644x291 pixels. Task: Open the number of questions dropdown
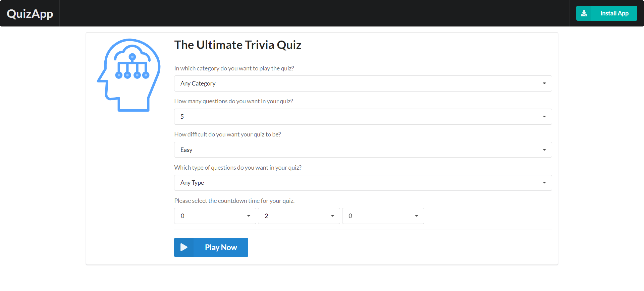362,117
